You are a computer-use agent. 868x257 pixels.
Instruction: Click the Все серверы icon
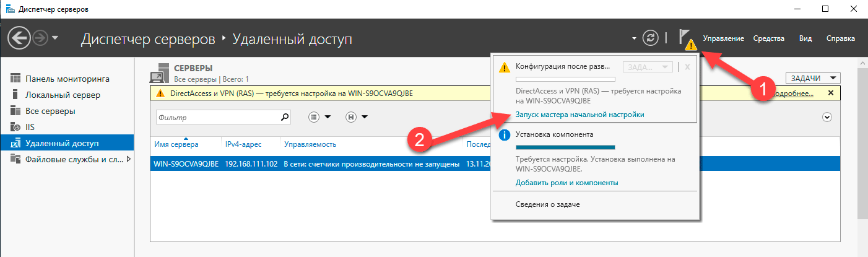[16, 111]
